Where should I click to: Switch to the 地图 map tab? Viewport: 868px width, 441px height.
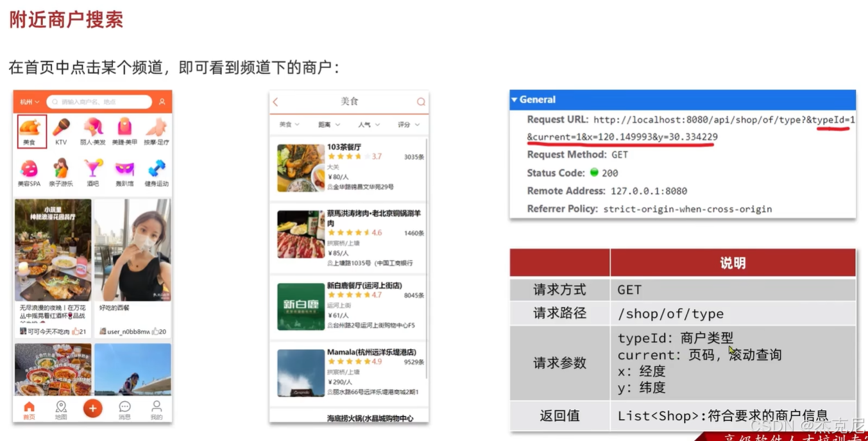pyautogui.click(x=61, y=411)
